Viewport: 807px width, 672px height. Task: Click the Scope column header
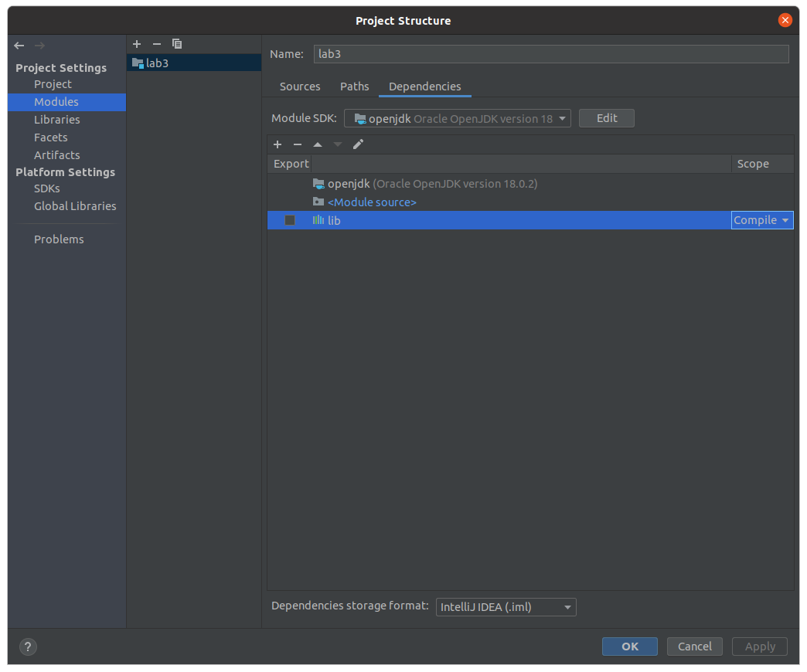[x=762, y=164]
